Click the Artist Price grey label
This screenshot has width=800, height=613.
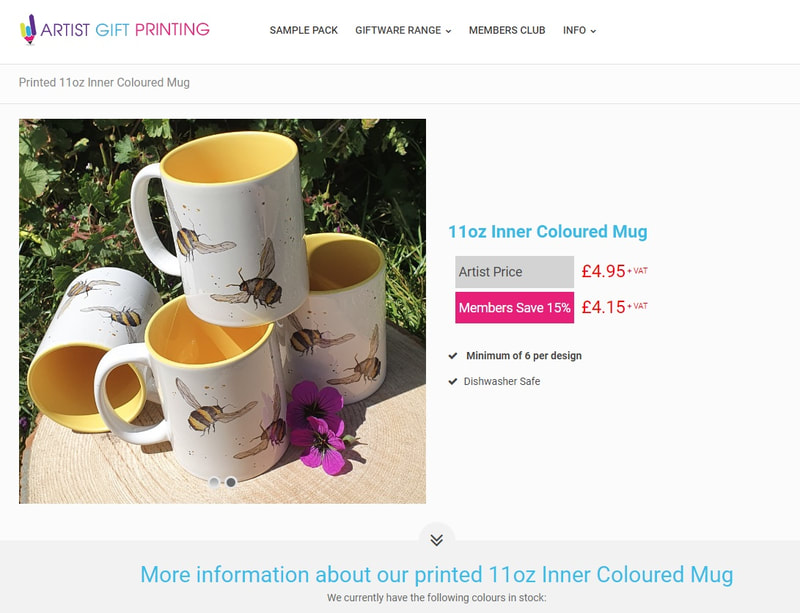coord(514,272)
